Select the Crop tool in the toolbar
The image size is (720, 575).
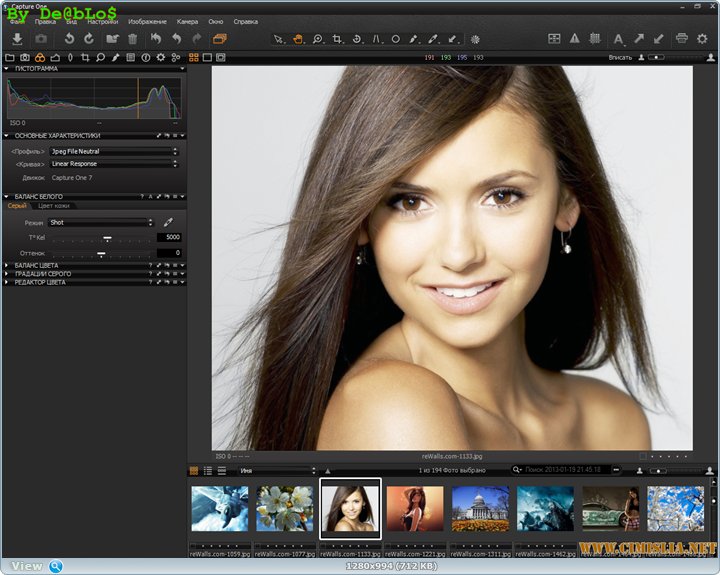click(337, 39)
